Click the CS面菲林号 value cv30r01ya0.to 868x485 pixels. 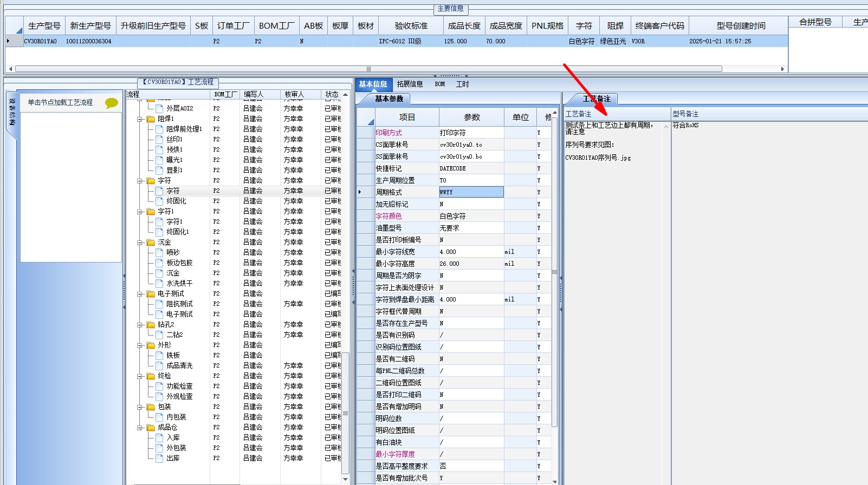point(461,145)
